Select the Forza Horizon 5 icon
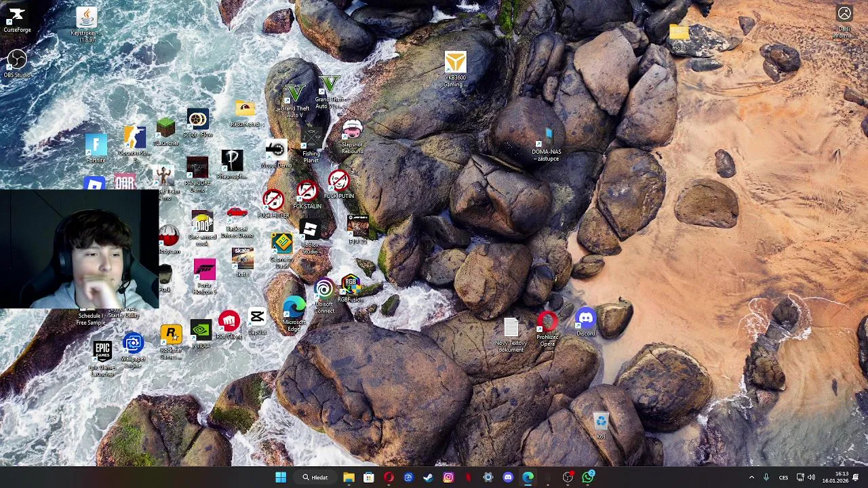868x488 pixels. pyautogui.click(x=204, y=277)
